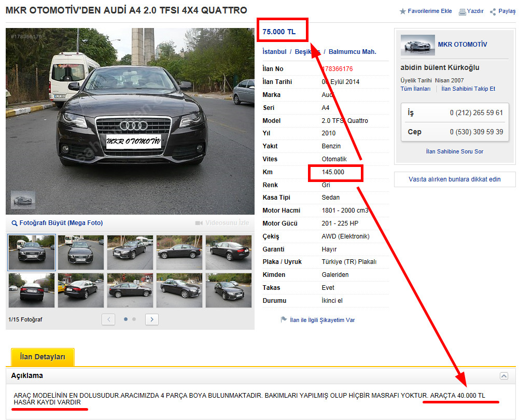Image resolution: width=519 pixels, height=420 pixels.
Task: Click the video camera icon beside Videosunu İzle
Action: [x=199, y=223]
